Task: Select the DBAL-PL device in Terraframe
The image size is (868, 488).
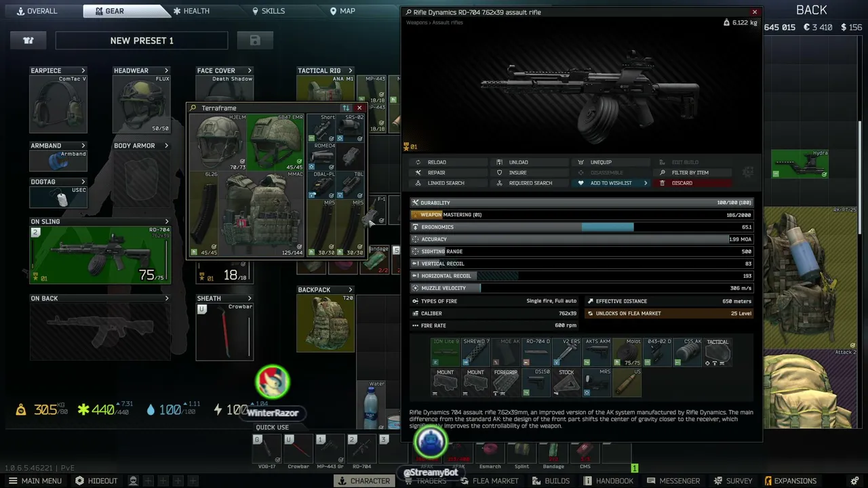Action: pos(321,185)
